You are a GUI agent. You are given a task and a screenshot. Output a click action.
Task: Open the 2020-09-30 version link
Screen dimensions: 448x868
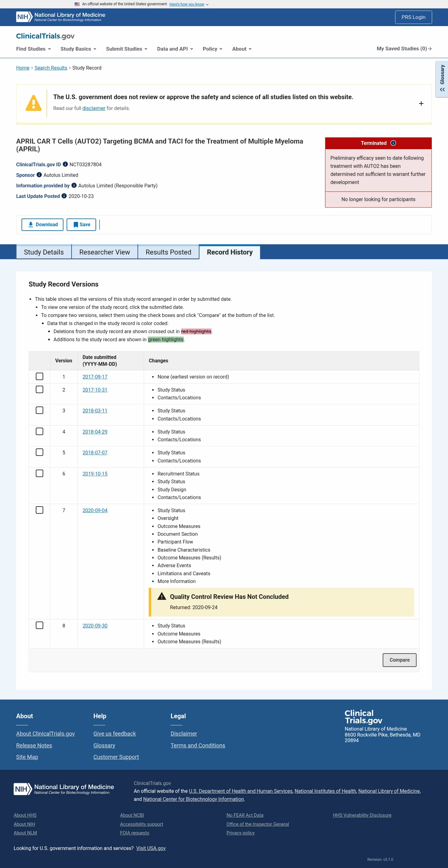point(95,626)
